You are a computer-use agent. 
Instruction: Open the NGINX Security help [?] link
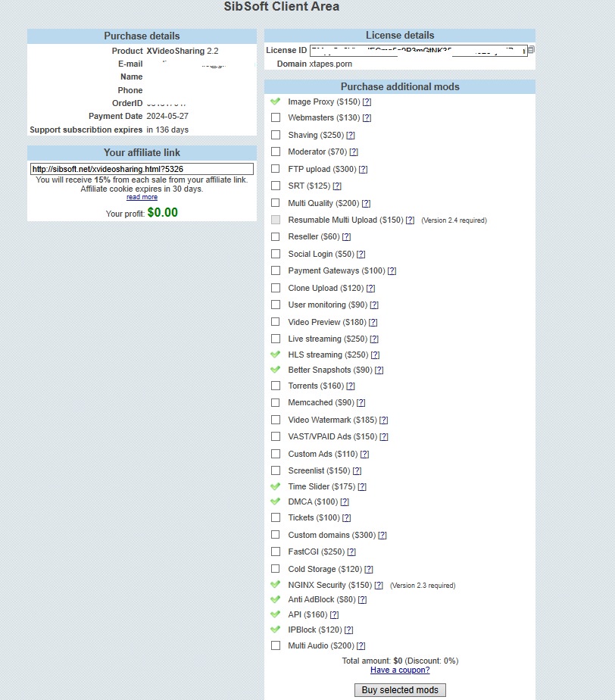(379, 586)
